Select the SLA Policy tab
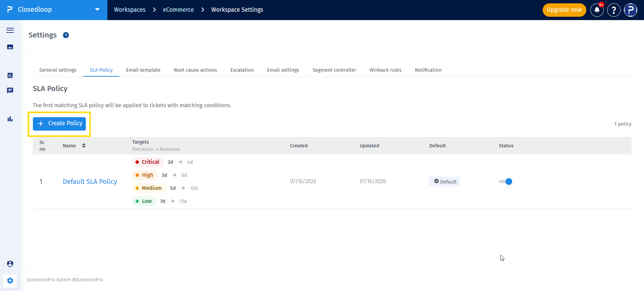Image resolution: width=644 pixels, height=291 pixels. point(101,70)
